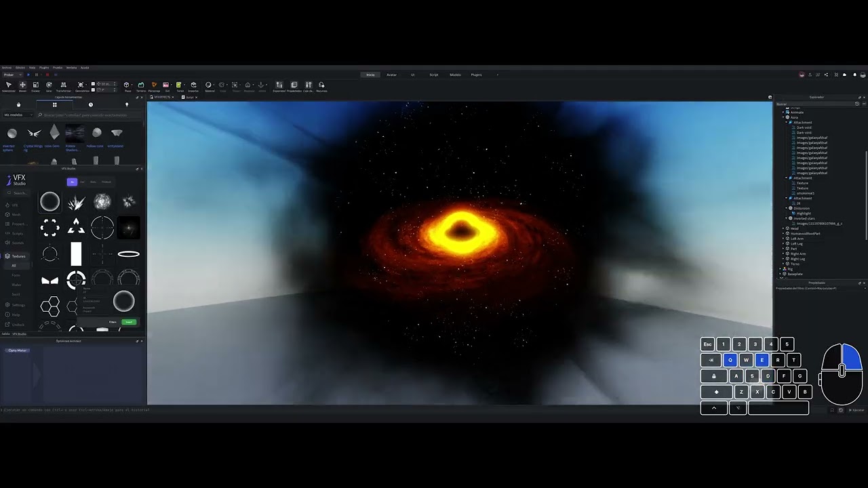The image size is (868, 488).
Task: Select the glowing ring texture thumbnail
Action: coord(50,202)
